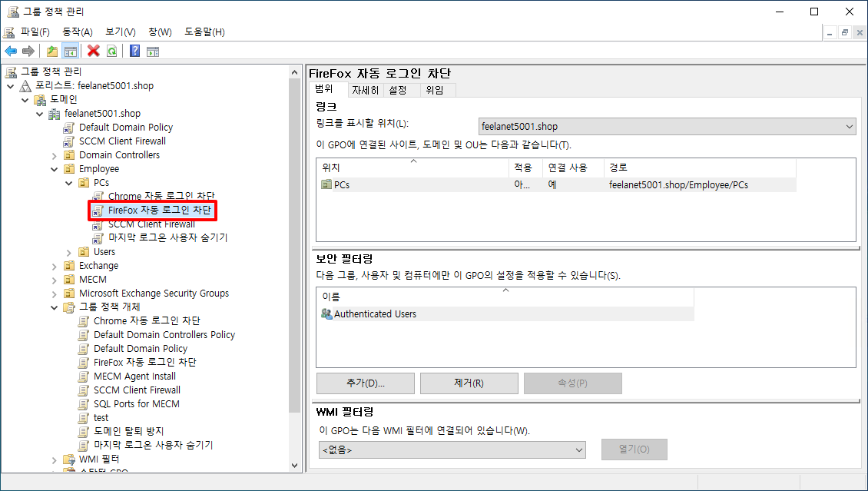868x491 pixels.
Task: Open the 동작(A) menu
Action: [78, 32]
